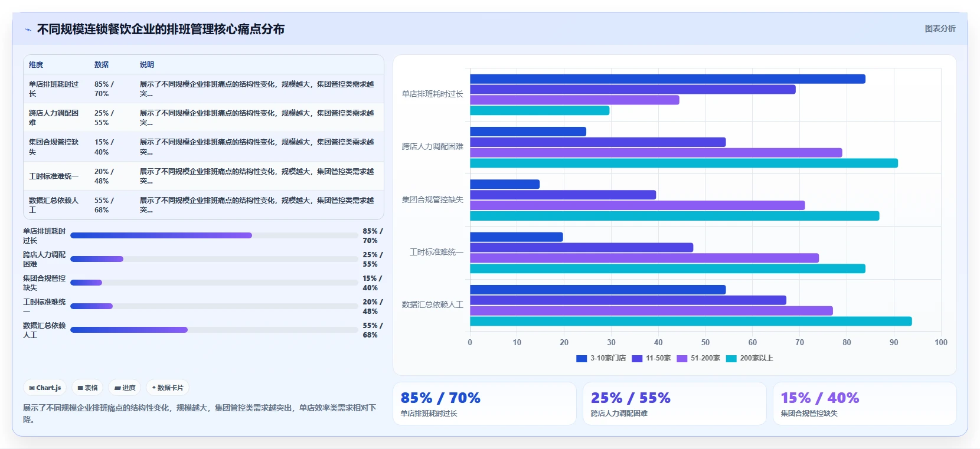Select the 表格 tag chip

pyautogui.click(x=87, y=388)
